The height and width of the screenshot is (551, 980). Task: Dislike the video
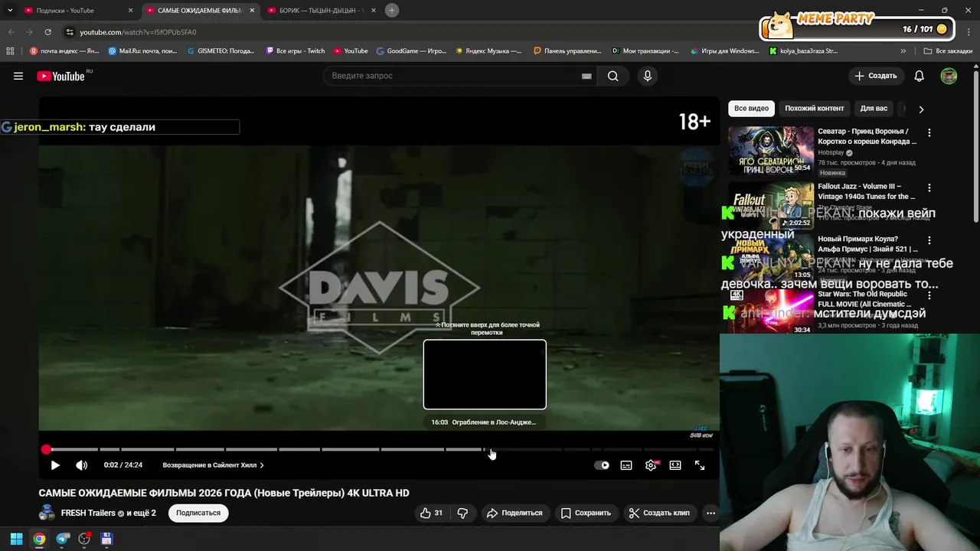coord(462,513)
